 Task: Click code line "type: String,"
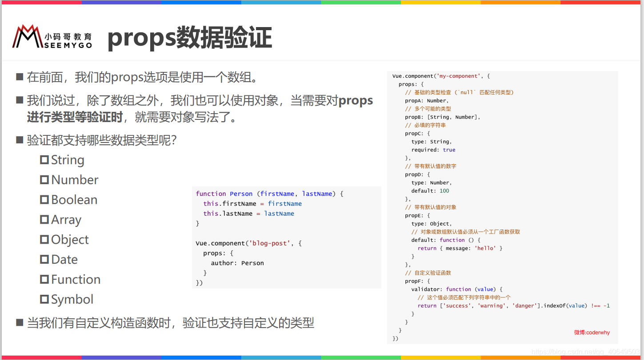432,142
